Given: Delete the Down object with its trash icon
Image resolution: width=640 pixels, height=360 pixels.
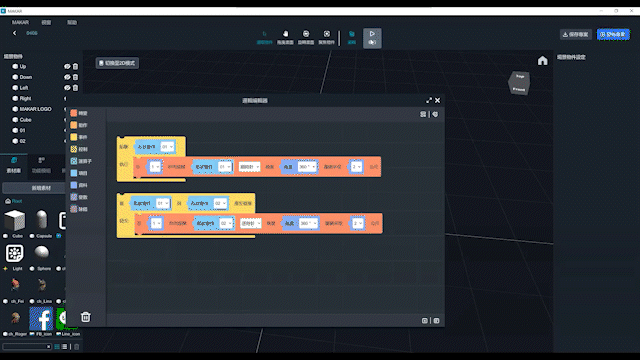Looking at the screenshot, I should click(x=75, y=77).
